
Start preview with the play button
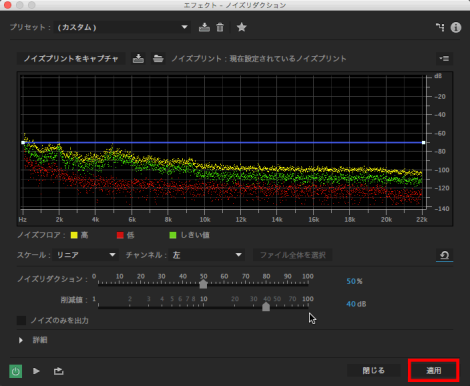coord(36,371)
